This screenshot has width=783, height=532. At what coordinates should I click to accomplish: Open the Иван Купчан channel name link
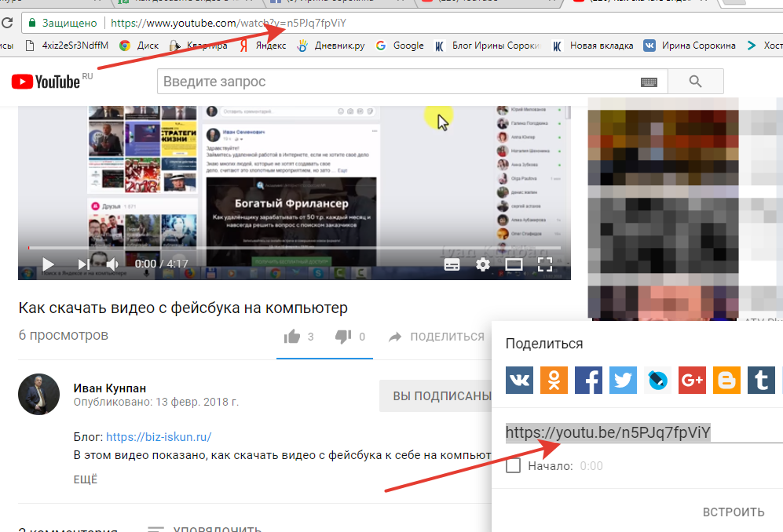click(x=110, y=388)
